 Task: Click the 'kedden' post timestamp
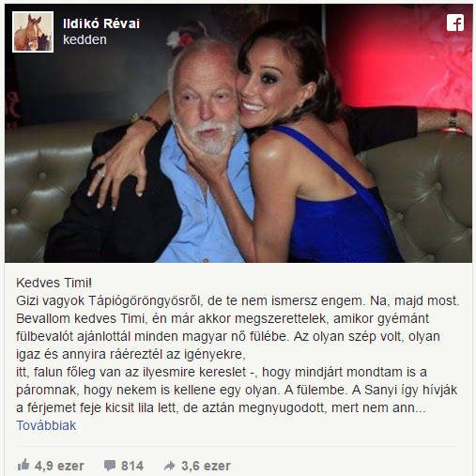point(84,39)
